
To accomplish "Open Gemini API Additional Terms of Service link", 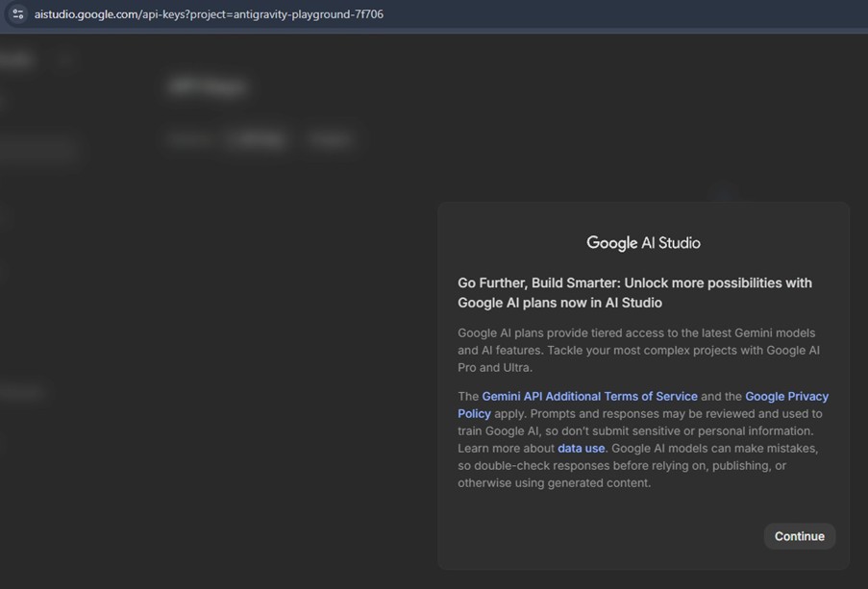I will pos(589,397).
